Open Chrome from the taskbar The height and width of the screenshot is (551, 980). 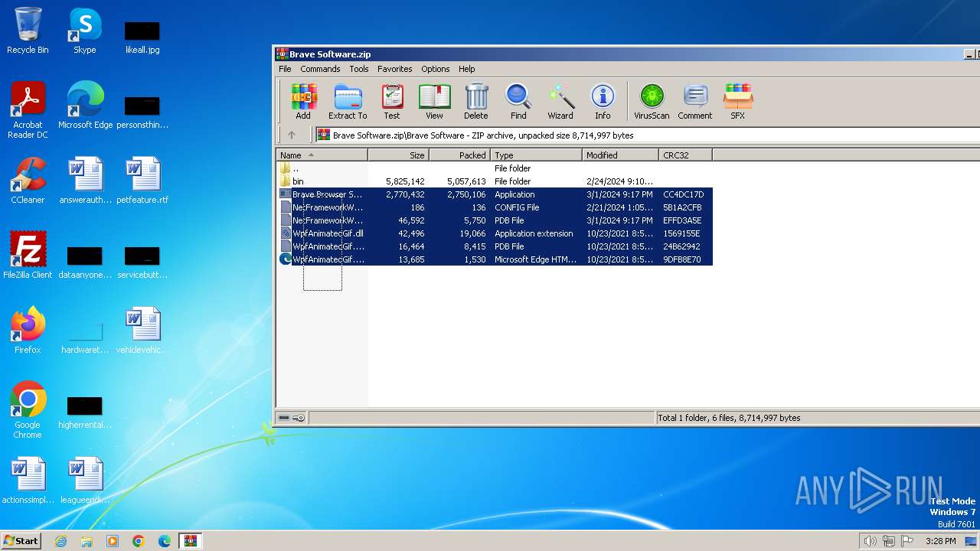tap(139, 541)
